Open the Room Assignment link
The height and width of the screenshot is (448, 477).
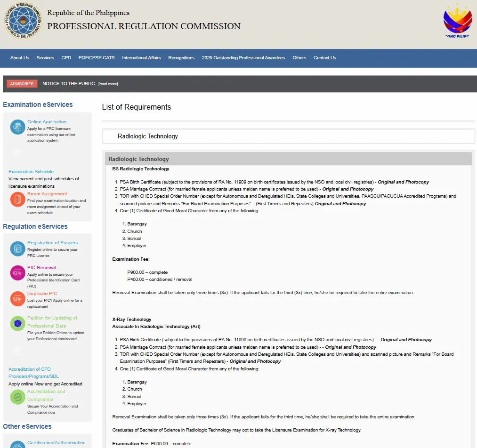pos(47,193)
